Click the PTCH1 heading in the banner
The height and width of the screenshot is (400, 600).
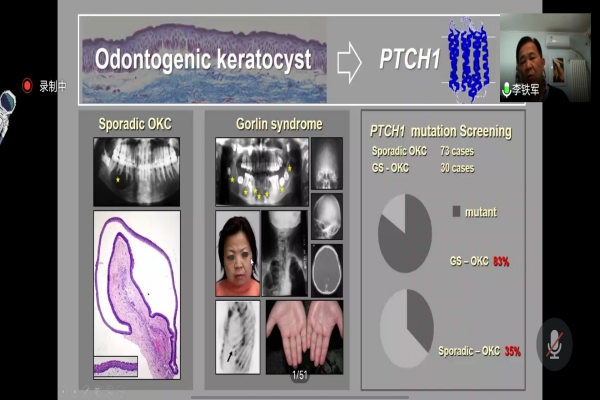409,59
